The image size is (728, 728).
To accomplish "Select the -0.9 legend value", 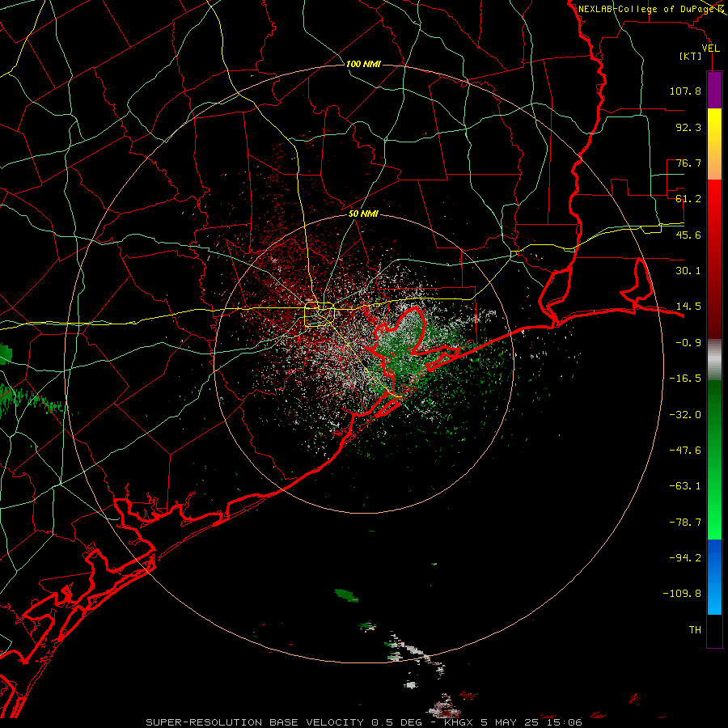I will tap(688, 343).
